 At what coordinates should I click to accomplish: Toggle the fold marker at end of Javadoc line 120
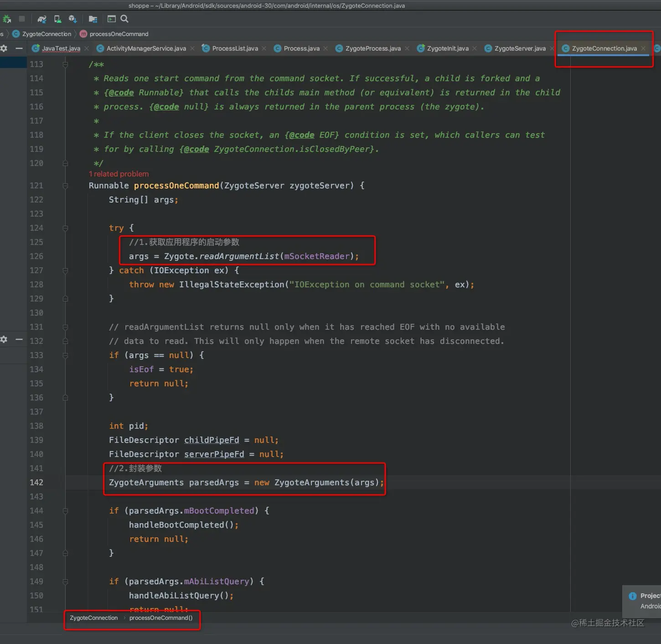(x=65, y=163)
